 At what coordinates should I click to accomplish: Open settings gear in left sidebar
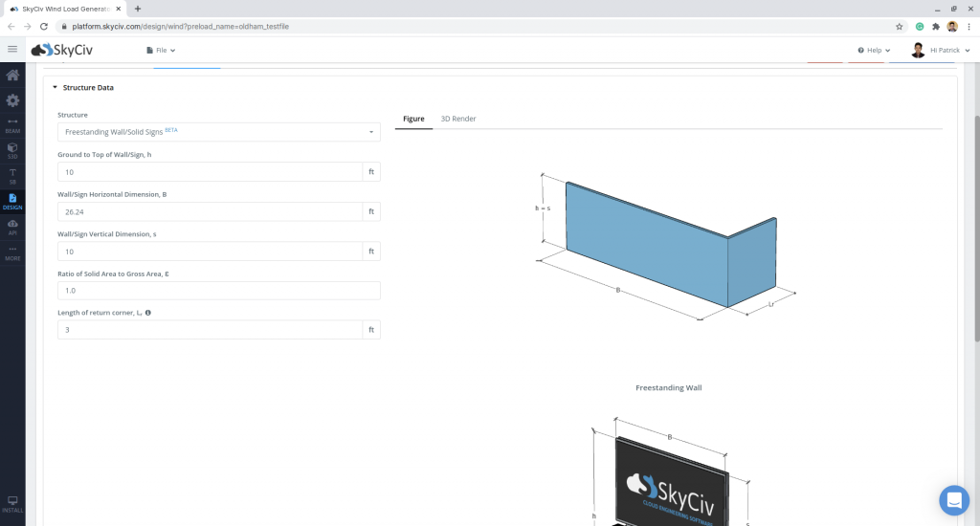tap(12, 100)
